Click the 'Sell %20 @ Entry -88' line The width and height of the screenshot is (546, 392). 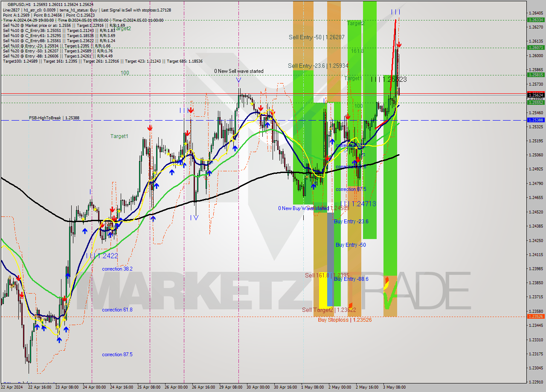(58, 56)
